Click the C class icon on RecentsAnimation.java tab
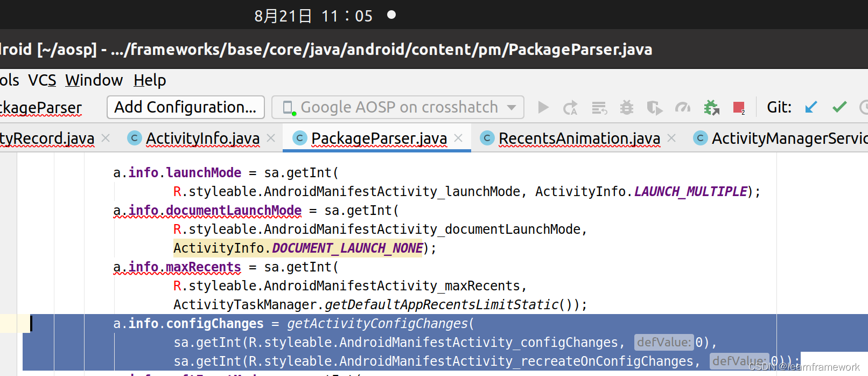Screen dimensions: 868x376 pyautogui.click(x=487, y=138)
